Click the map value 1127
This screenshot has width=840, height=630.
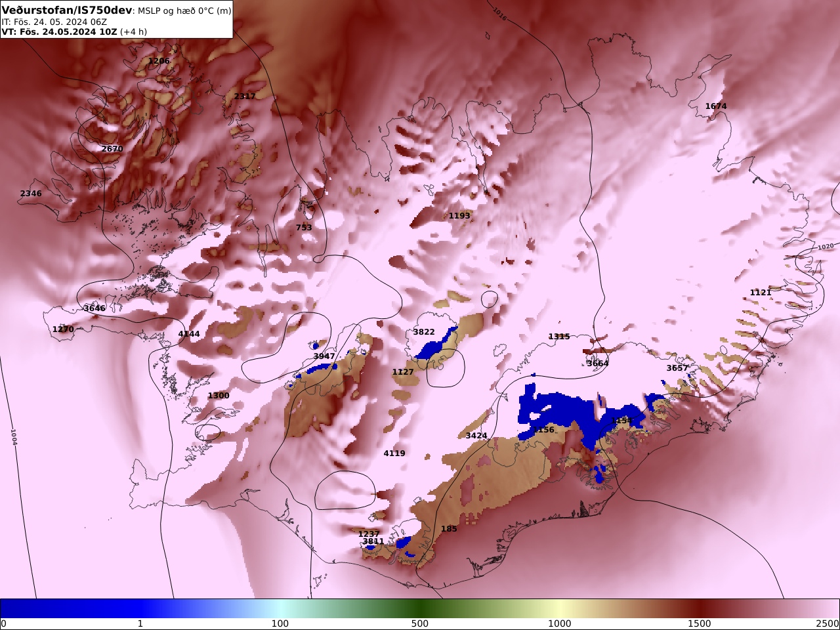pos(403,372)
